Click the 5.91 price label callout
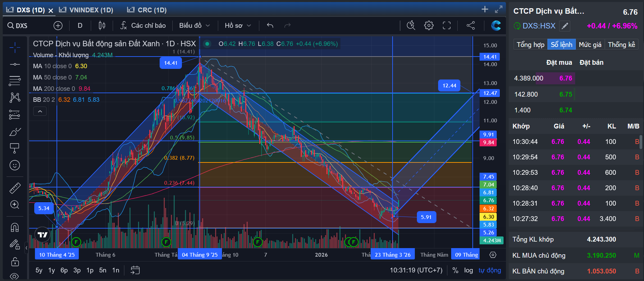The width and height of the screenshot is (644, 281). pyautogui.click(x=426, y=217)
